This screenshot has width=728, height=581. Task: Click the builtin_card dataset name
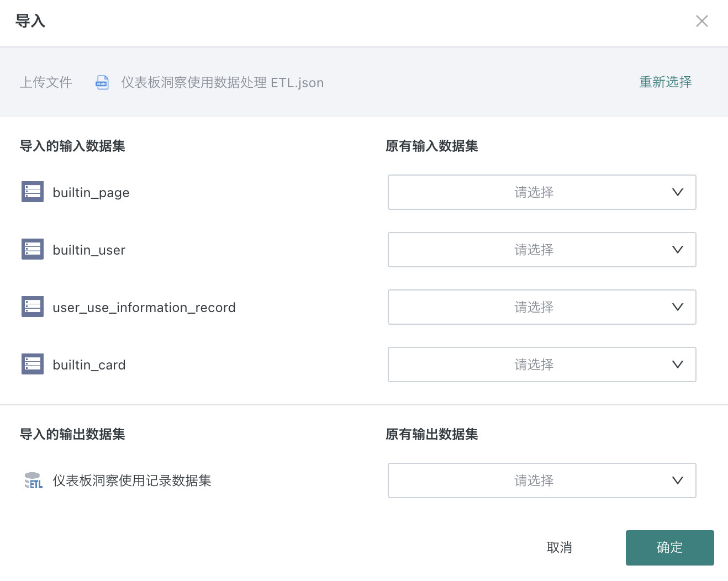click(x=89, y=365)
